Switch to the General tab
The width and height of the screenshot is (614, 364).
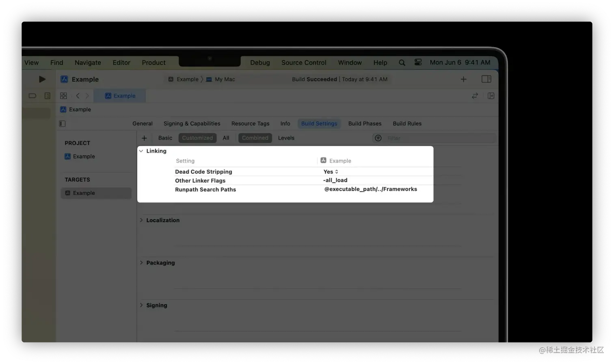(x=143, y=124)
